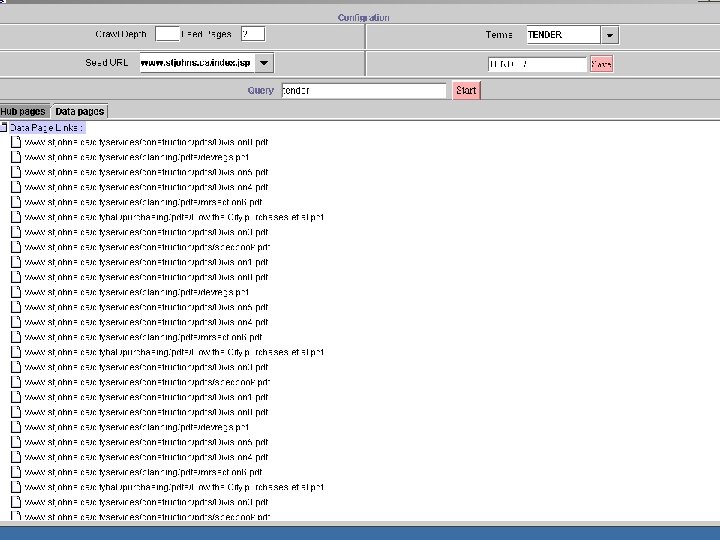Select the second Division5.pdf link text
This screenshot has width=720, height=540.
(x=146, y=307)
